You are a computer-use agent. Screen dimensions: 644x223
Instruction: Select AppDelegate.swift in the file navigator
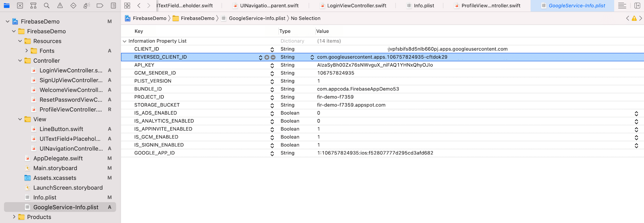pyautogui.click(x=58, y=158)
